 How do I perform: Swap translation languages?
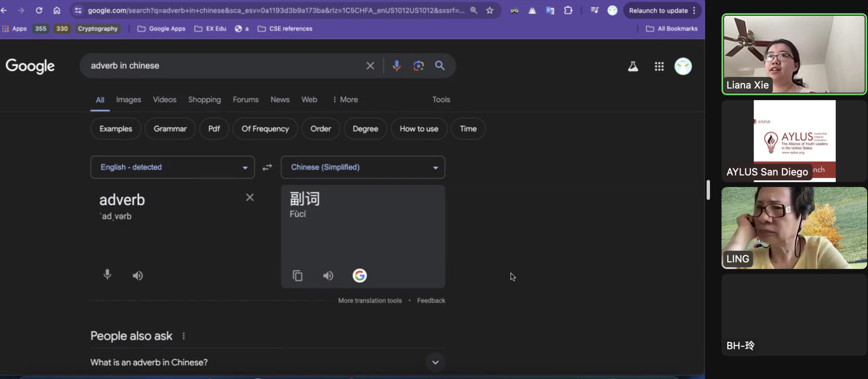click(267, 167)
